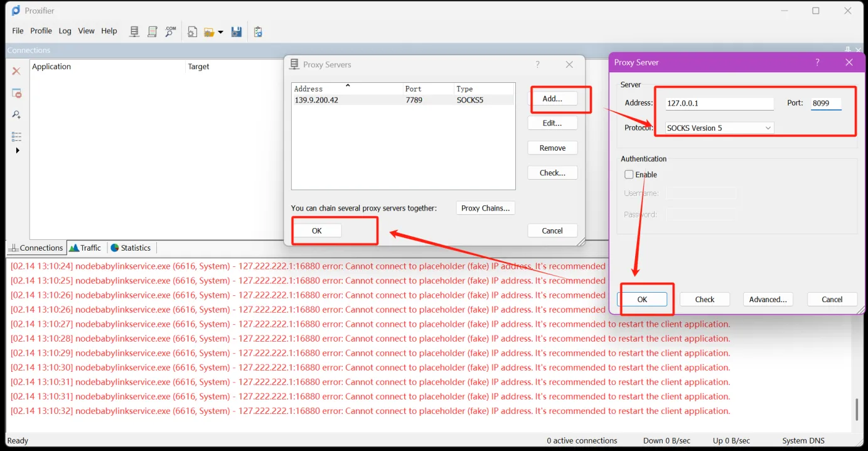Select the log entry at 13:10:27
The height and width of the screenshot is (451, 868).
[370, 324]
